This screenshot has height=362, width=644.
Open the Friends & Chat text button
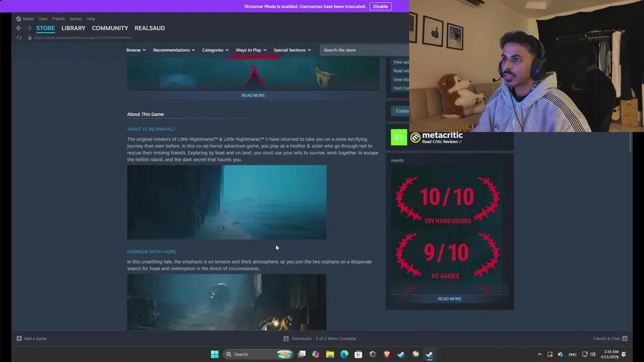606,338
